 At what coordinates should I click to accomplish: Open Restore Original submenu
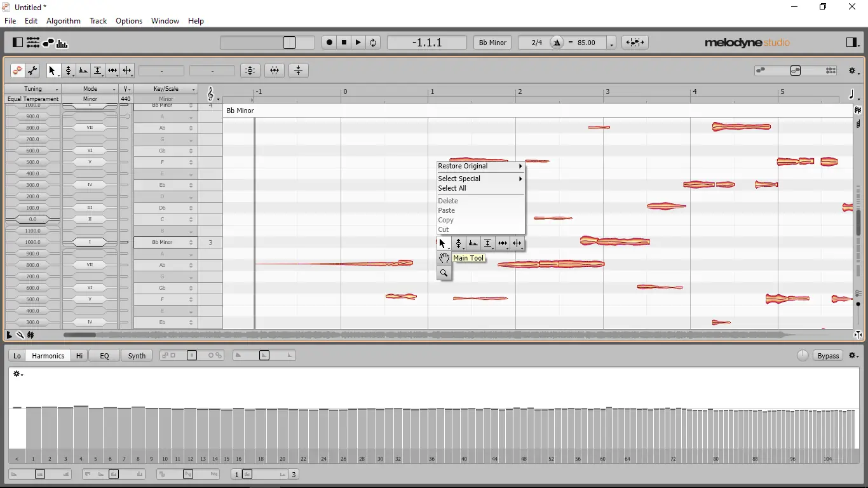[480, 166]
